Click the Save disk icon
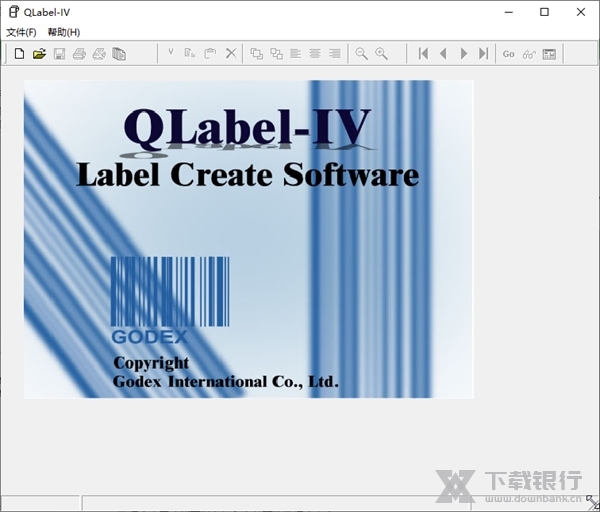This screenshot has width=600, height=512. [x=59, y=54]
